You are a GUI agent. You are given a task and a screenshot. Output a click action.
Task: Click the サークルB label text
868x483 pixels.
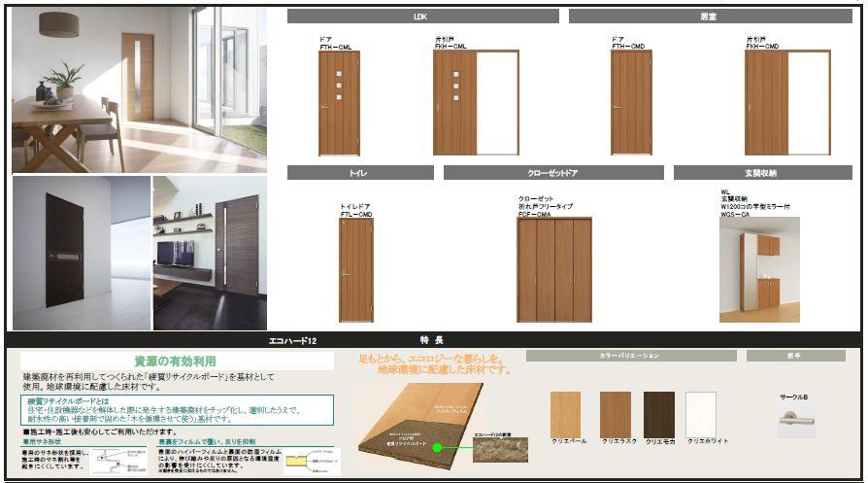click(794, 397)
